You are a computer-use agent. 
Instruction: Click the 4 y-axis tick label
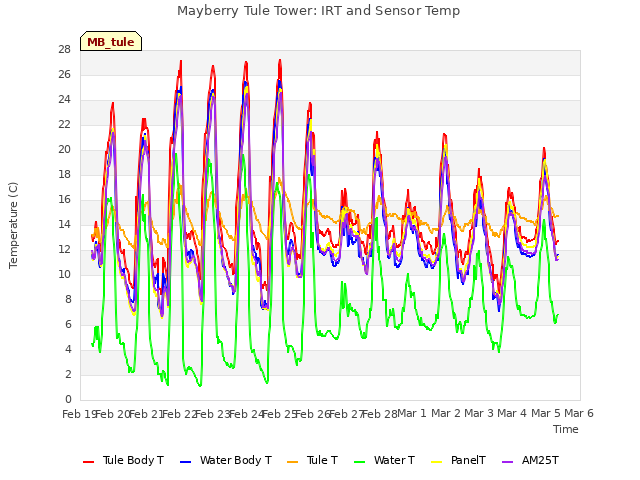click(x=68, y=349)
